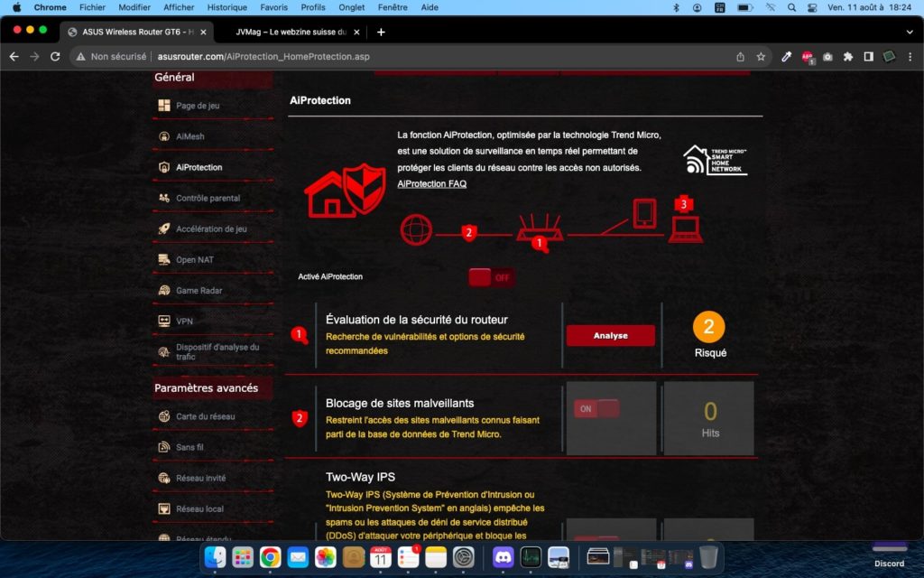Go back with browser back arrow
Screen dimensions: 924x578
pos(14,57)
